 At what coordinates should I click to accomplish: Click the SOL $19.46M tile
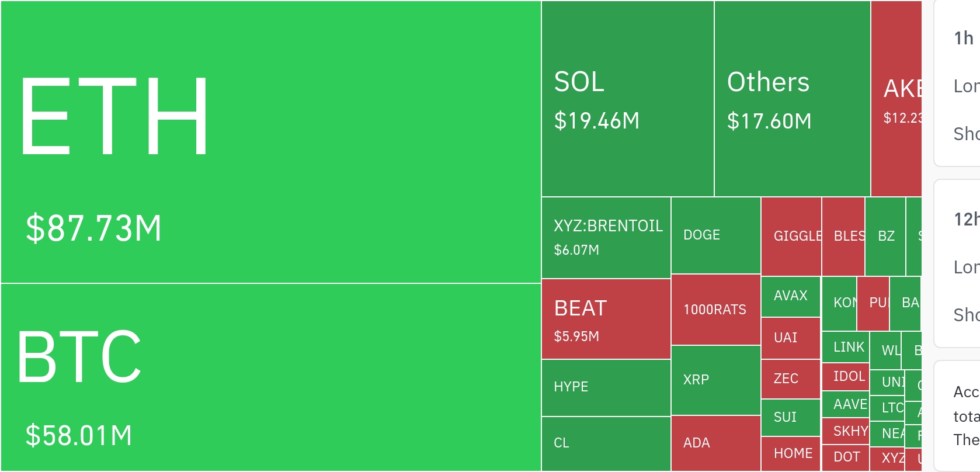[x=628, y=99]
